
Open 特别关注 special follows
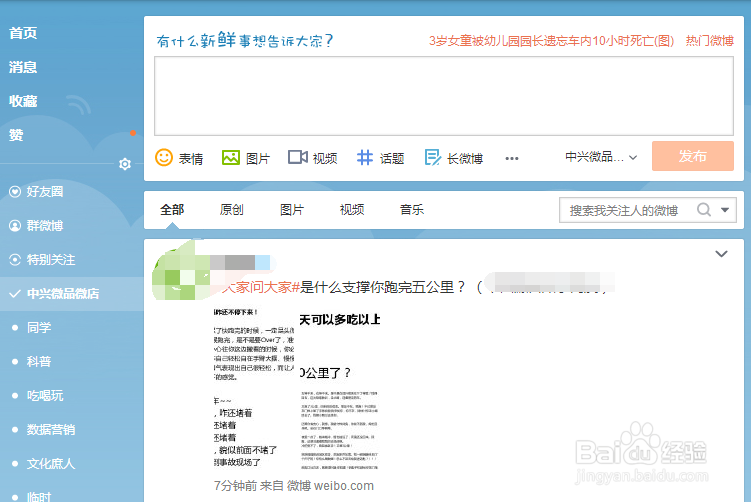51,260
